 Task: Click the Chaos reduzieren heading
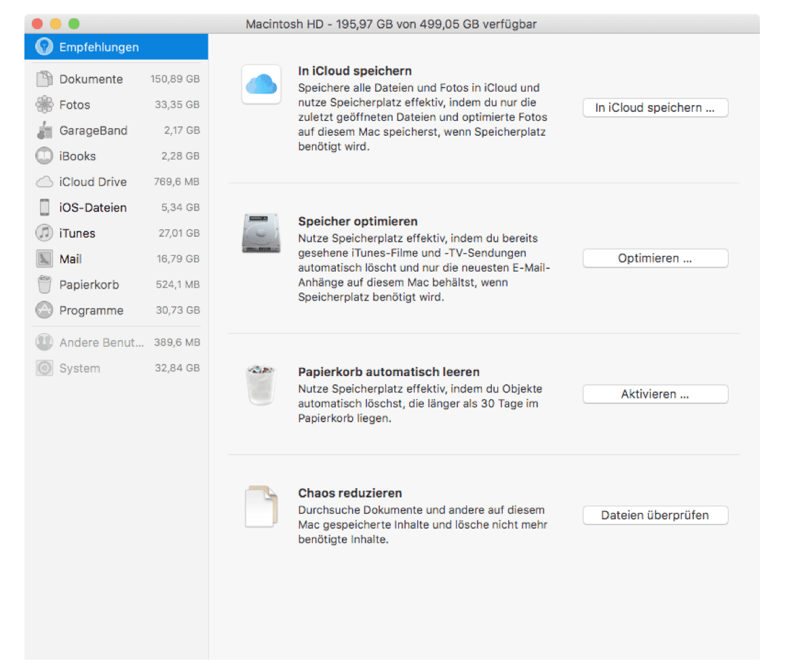(350, 493)
